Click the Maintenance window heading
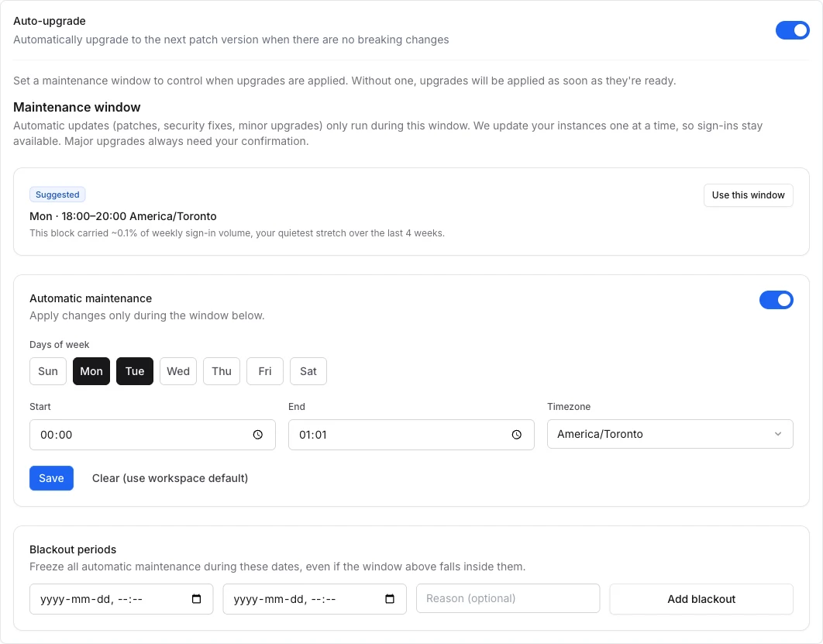The width and height of the screenshot is (823, 644). pyautogui.click(x=77, y=107)
